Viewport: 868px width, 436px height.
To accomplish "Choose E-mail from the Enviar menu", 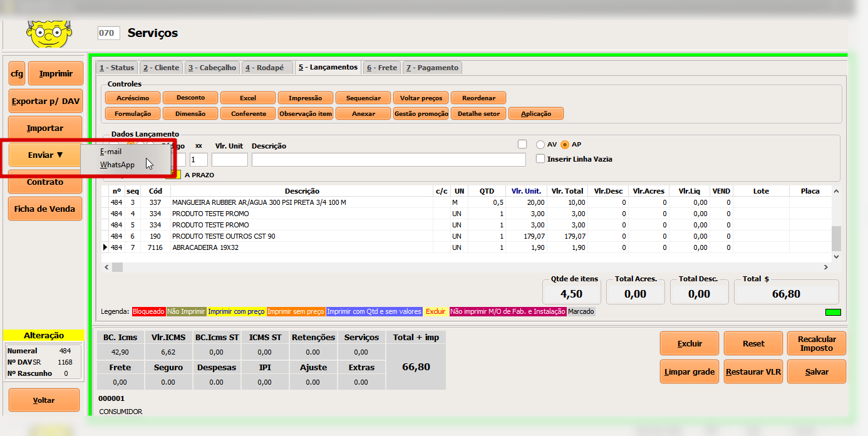I will click(x=111, y=152).
